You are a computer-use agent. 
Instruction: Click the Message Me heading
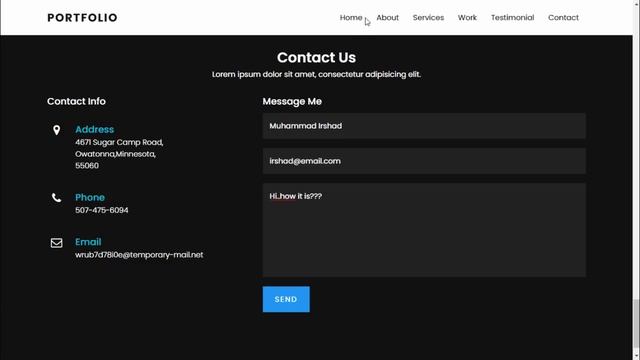click(292, 102)
